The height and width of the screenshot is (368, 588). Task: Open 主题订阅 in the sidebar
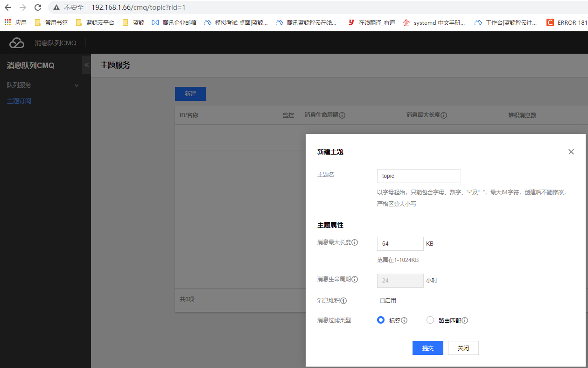pos(19,101)
